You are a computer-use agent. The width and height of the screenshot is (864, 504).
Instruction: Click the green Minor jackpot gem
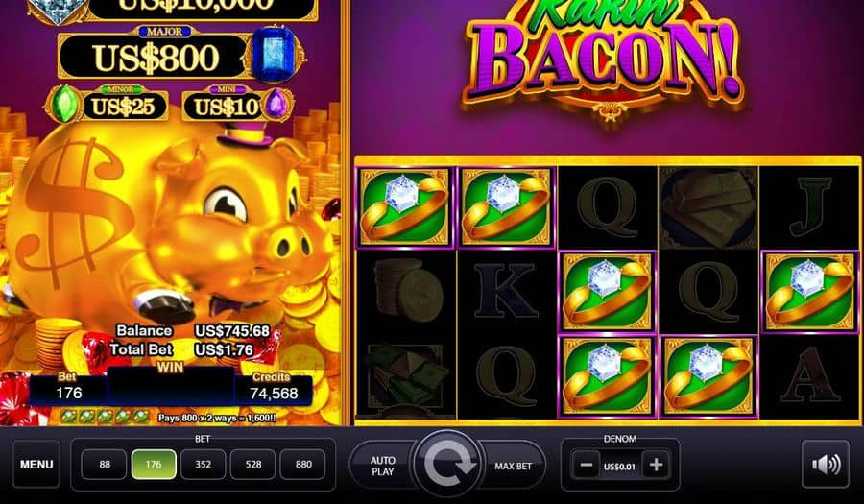pyautogui.click(x=64, y=105)
